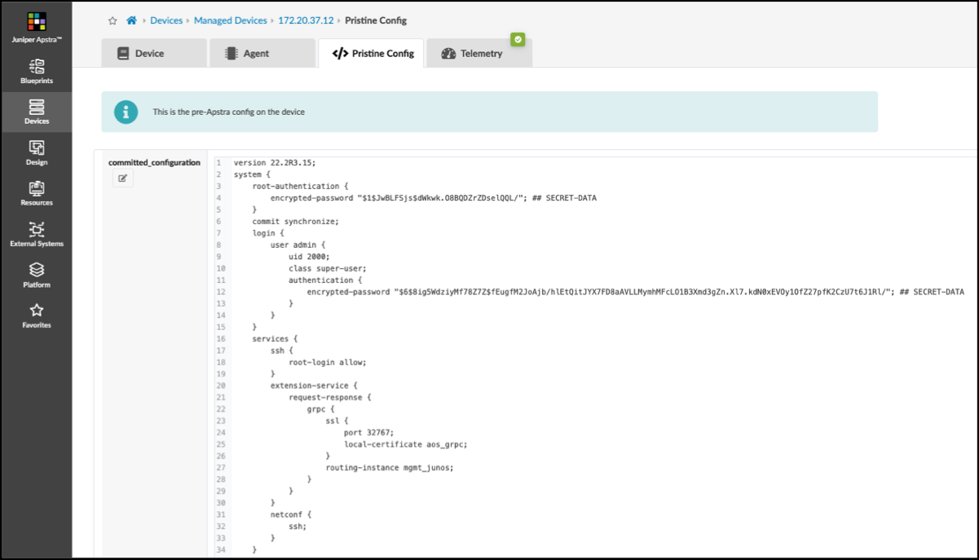979x560 pixels.
Task: Navigate to Devices breadcrumb link
Action: click(166, 20)
